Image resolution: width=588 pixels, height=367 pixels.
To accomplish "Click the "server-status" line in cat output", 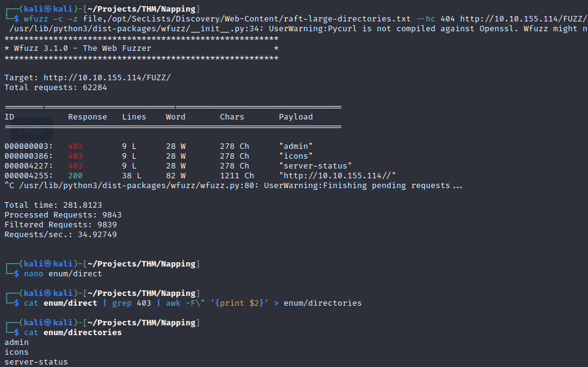I will (36, 362).
